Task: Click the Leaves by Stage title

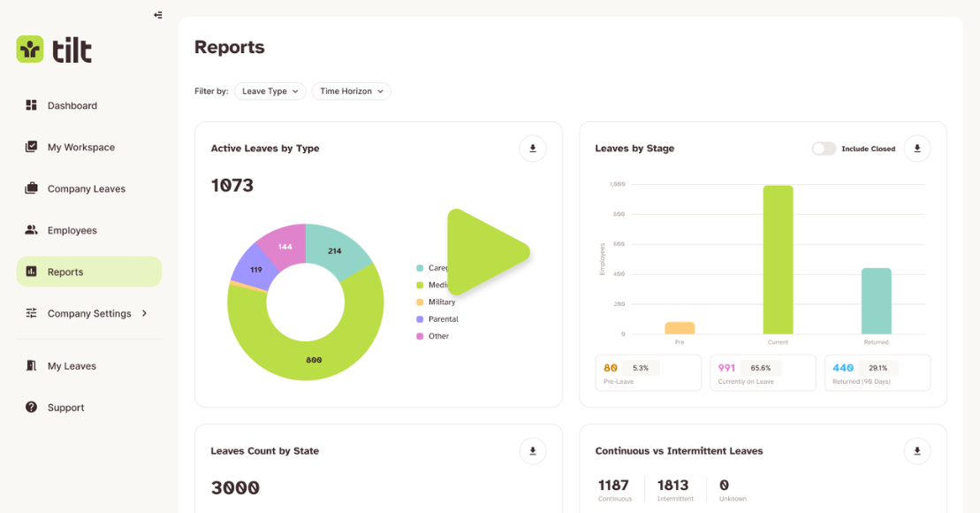Action: coord(634,149)
